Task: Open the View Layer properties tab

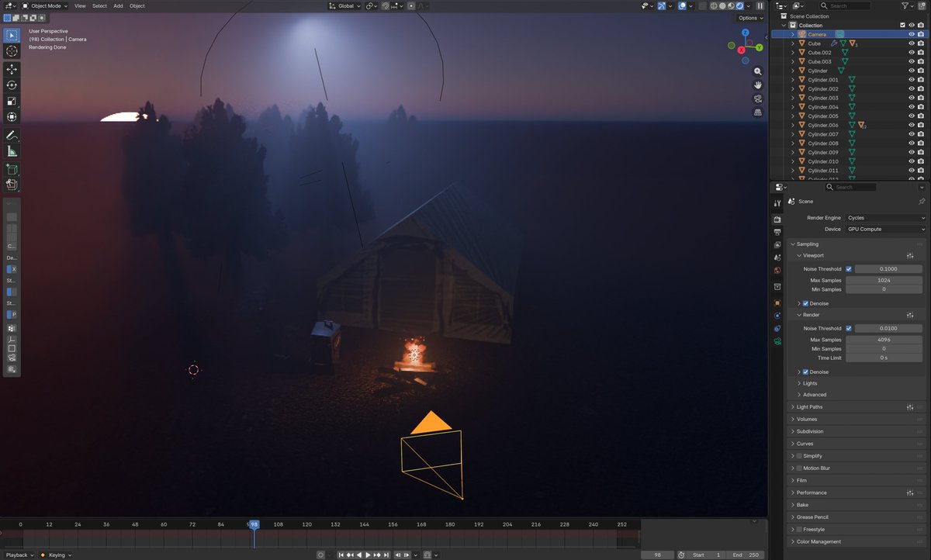Action: [x=777, y=244]
